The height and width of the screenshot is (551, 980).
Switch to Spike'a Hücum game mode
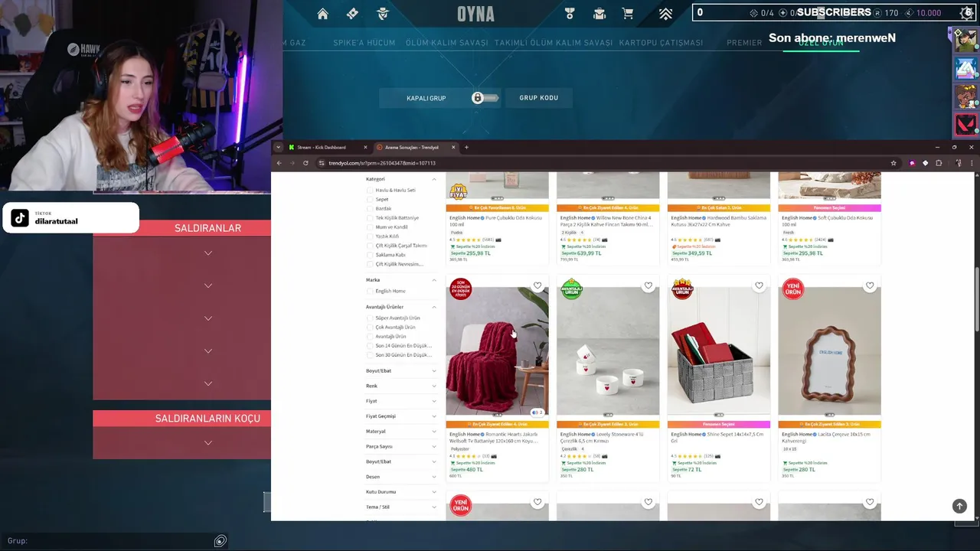pos(364,43)
